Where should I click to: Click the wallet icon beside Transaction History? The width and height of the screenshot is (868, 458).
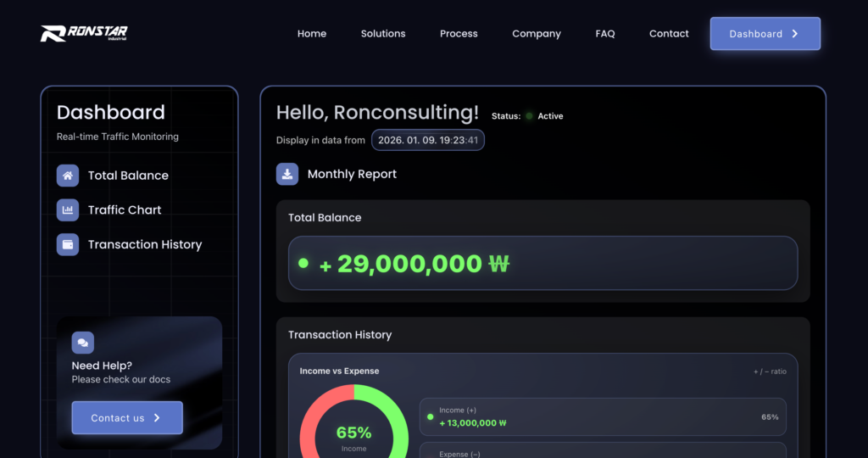pyautogui.click(x=68, y=244)
